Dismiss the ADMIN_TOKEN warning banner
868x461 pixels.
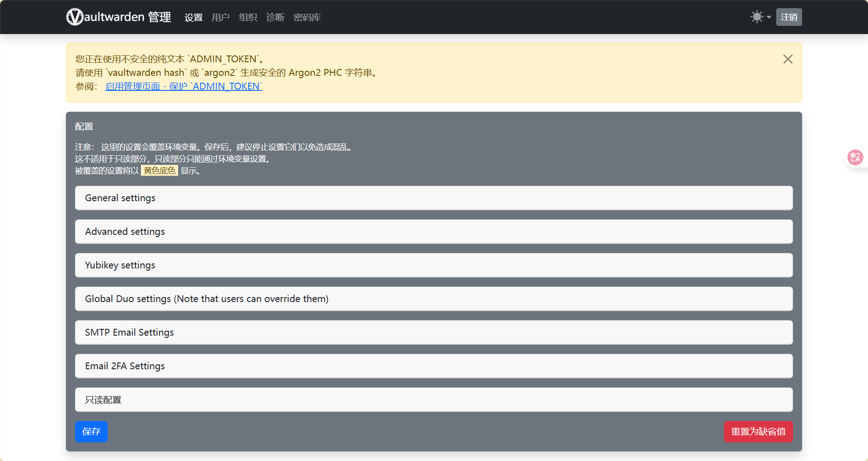coord(788,59)
